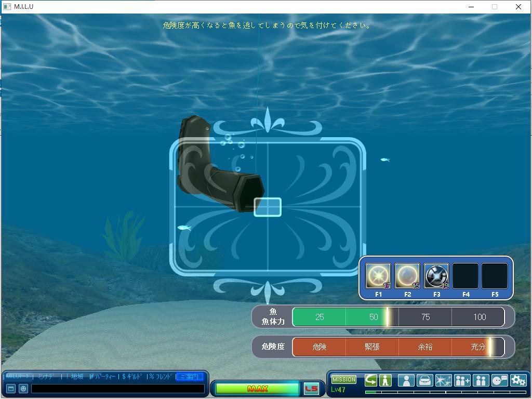Click the green return arrow icon
532x399 pixels.
(x=370, y=380)
